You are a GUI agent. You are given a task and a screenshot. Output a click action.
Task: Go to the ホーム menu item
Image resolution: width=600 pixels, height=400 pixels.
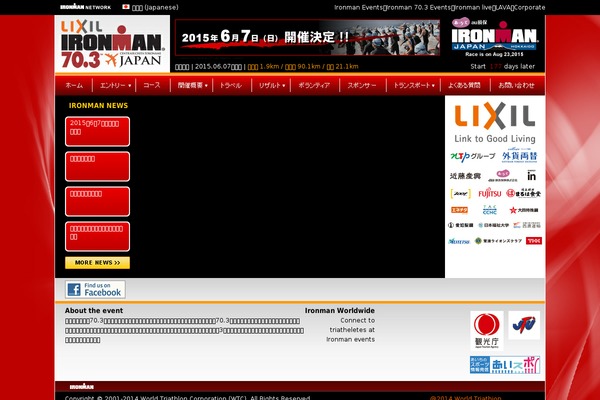[74, 85]
